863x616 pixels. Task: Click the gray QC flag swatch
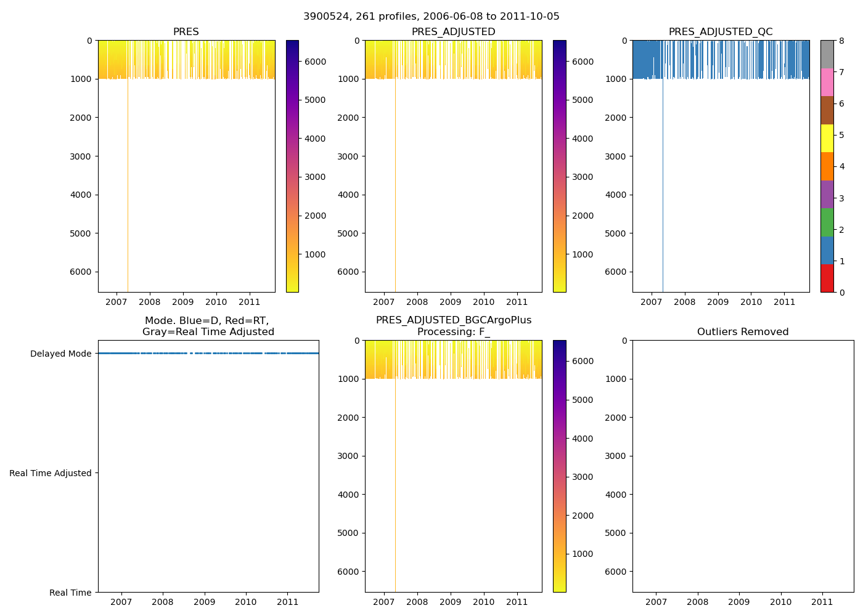(x=827, y=54)
